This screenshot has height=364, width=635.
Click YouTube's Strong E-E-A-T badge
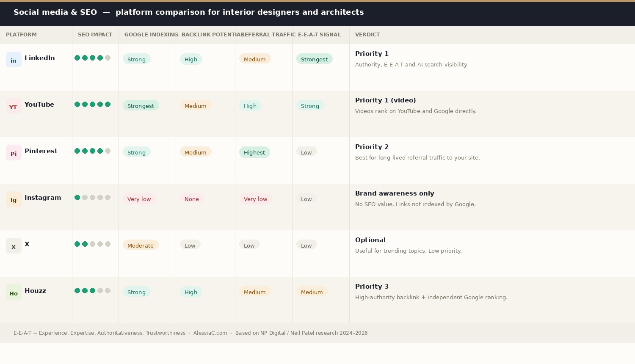(x=310, y=106)
